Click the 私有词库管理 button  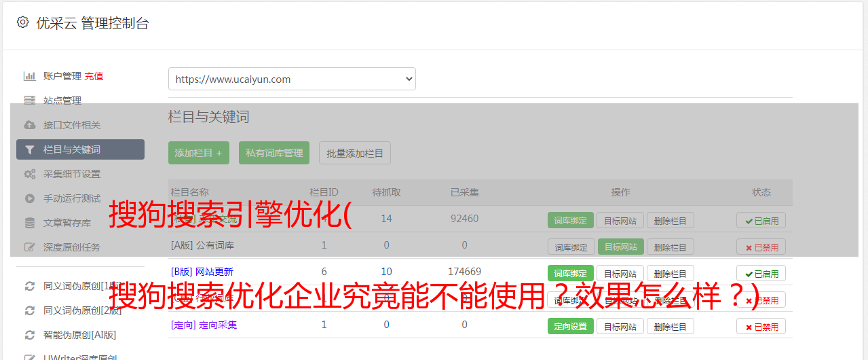[x=274, y=153]
